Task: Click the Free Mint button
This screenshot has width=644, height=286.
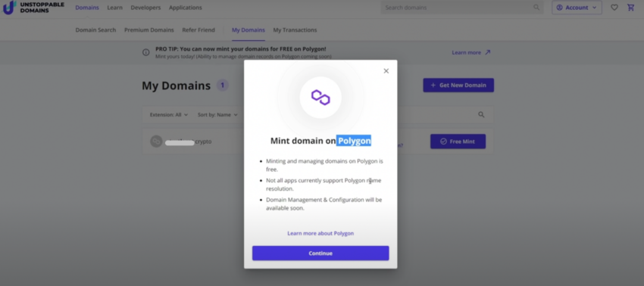Action: (x=458, y=141)
